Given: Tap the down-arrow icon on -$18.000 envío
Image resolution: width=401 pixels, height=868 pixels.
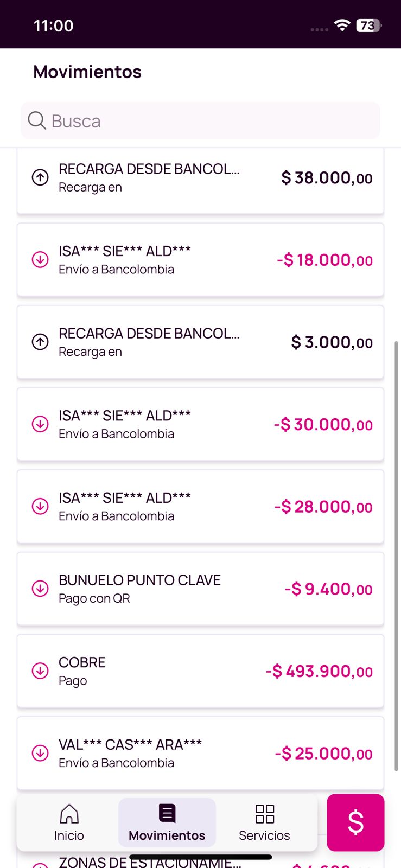Looking at the screenshot, I should tap(40, 260).
